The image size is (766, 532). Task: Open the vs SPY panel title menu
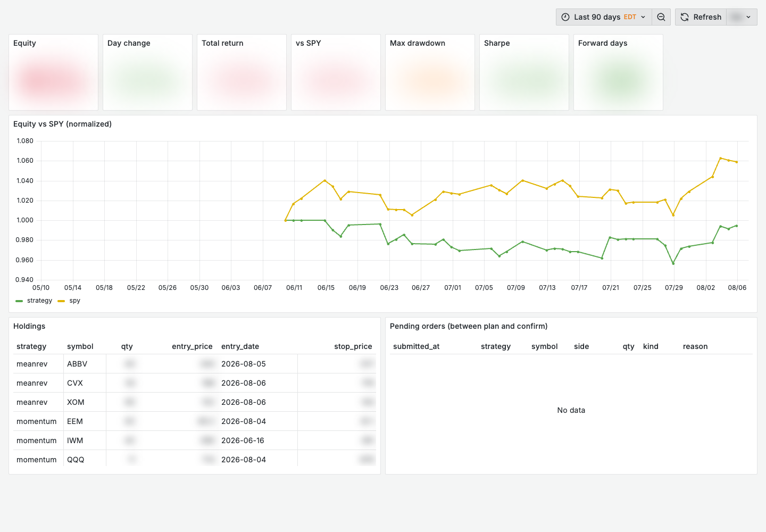309,43
